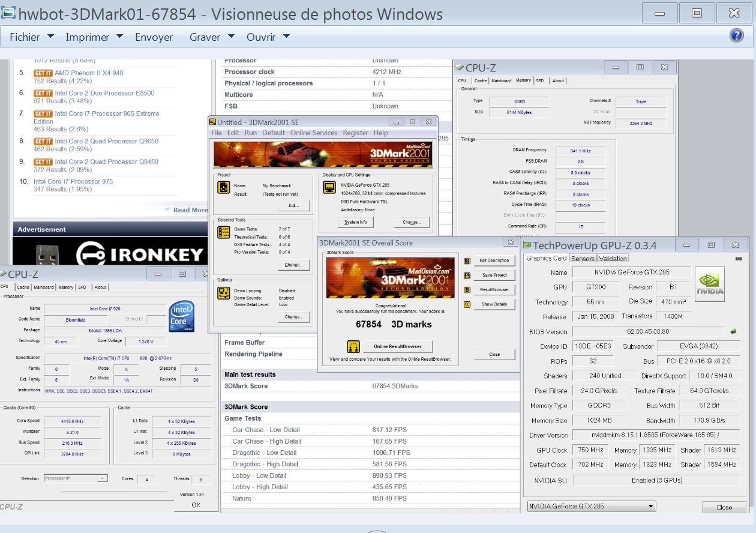Switch to SPD tab in upper CPU-Z window
This screenshot has height=533, width=756.
point(540,80)
